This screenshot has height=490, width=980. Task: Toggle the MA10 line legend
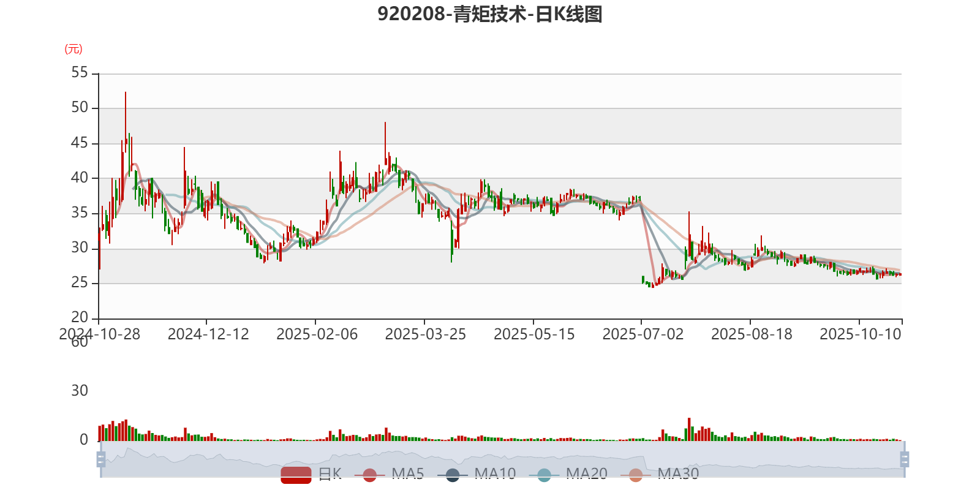click(x=477, y=474)
